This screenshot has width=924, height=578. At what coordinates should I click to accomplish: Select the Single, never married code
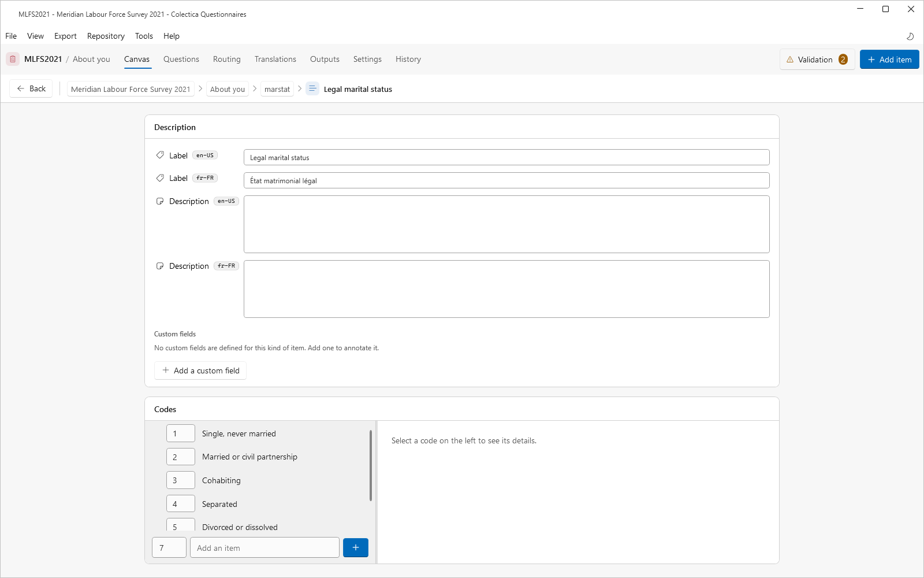coord(239,433)
